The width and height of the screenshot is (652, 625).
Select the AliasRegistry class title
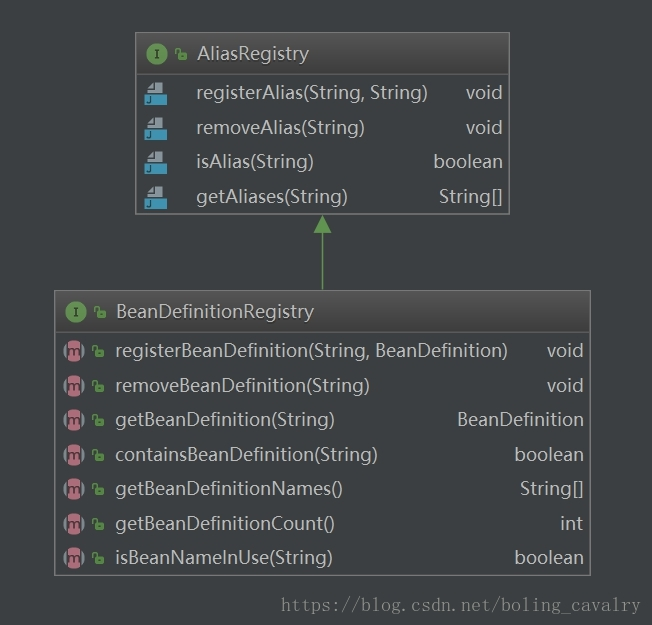252,54
